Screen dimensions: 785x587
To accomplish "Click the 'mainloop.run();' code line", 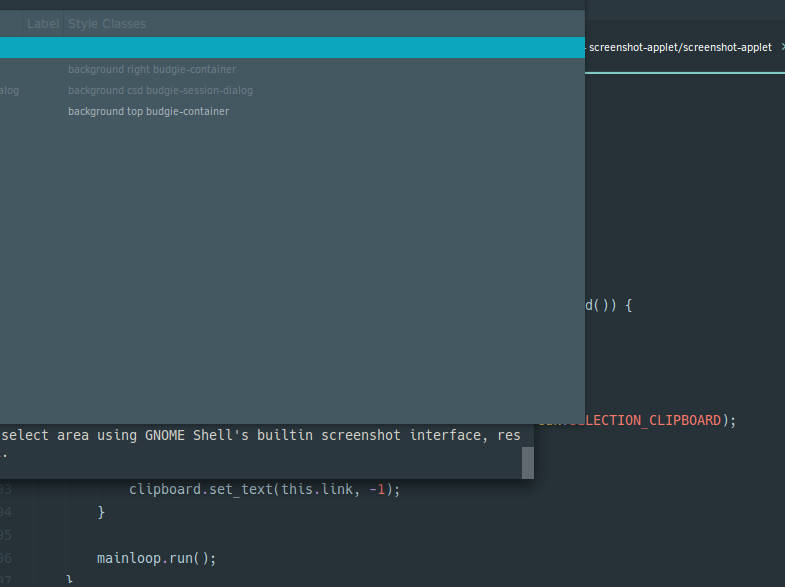I will [x=156, y=558].
